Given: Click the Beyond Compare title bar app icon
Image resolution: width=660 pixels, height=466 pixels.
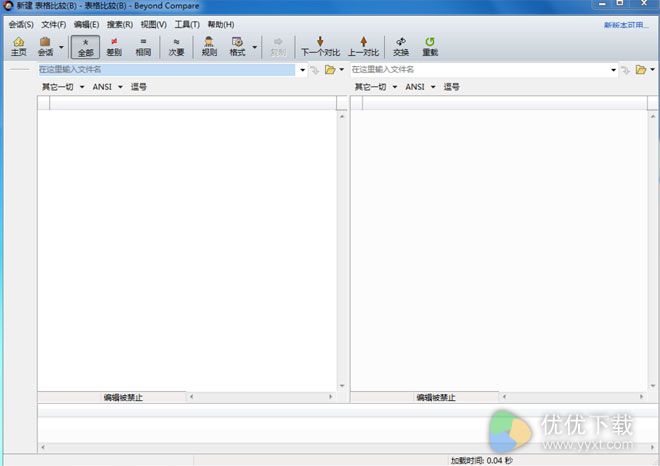Looking at the screenshot, I should click(x=8, y=6).
